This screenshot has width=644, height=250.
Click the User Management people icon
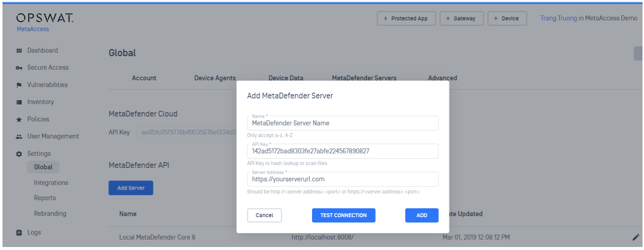pyautogui.click(x=19, y=136)
